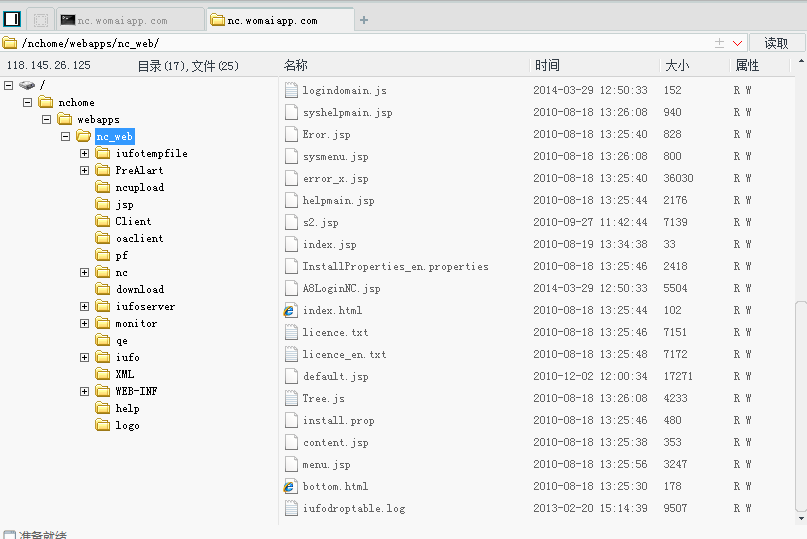The height and width of the screenshot is (539, 807).
Task: Expand the nc folder in tree
Action: [84, 272]
